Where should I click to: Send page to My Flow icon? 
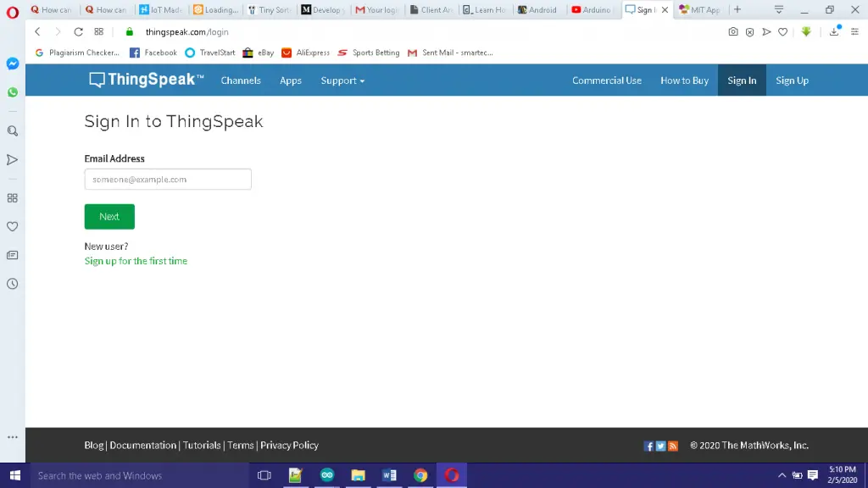(x=766, y=32)
